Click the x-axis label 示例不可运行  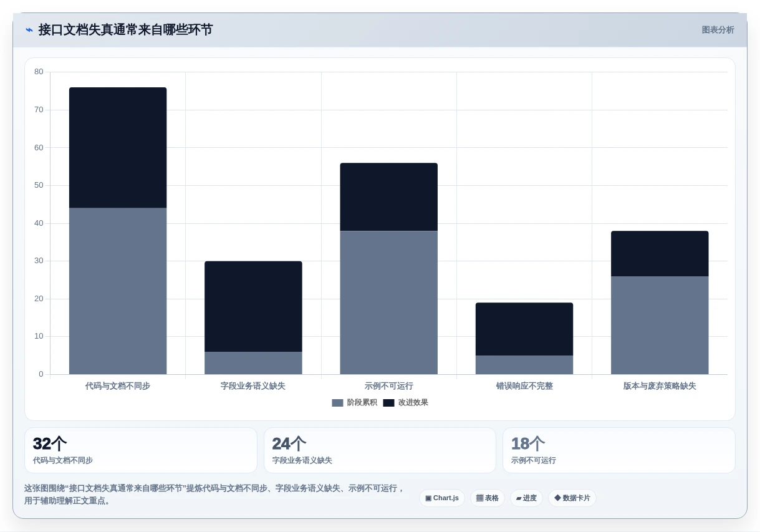[388, 386]
